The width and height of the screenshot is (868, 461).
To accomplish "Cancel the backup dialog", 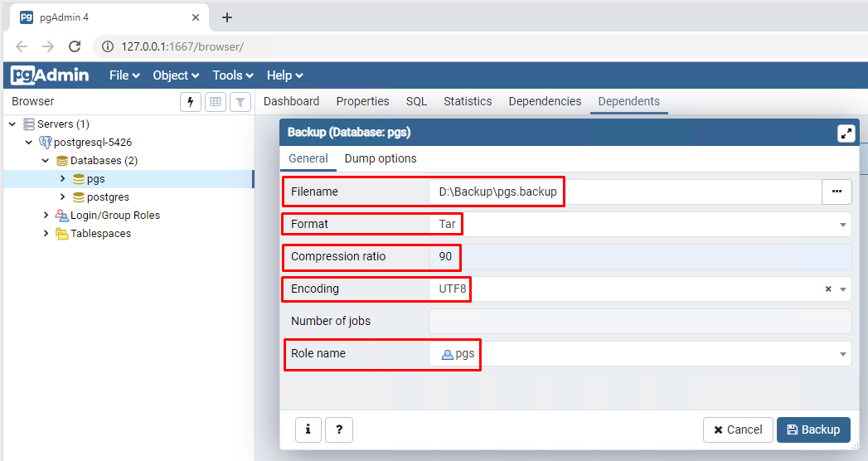I will click(x=738, y=429).
